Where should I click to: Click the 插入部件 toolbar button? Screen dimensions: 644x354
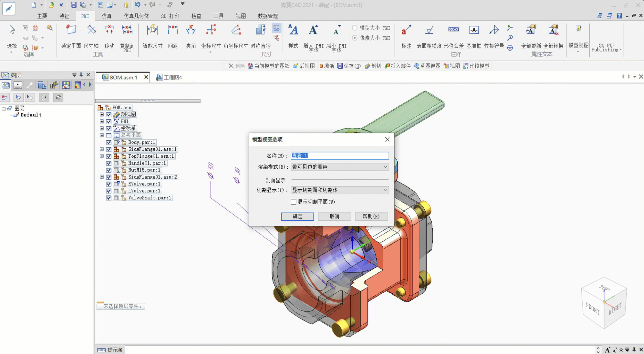point(397,66)
